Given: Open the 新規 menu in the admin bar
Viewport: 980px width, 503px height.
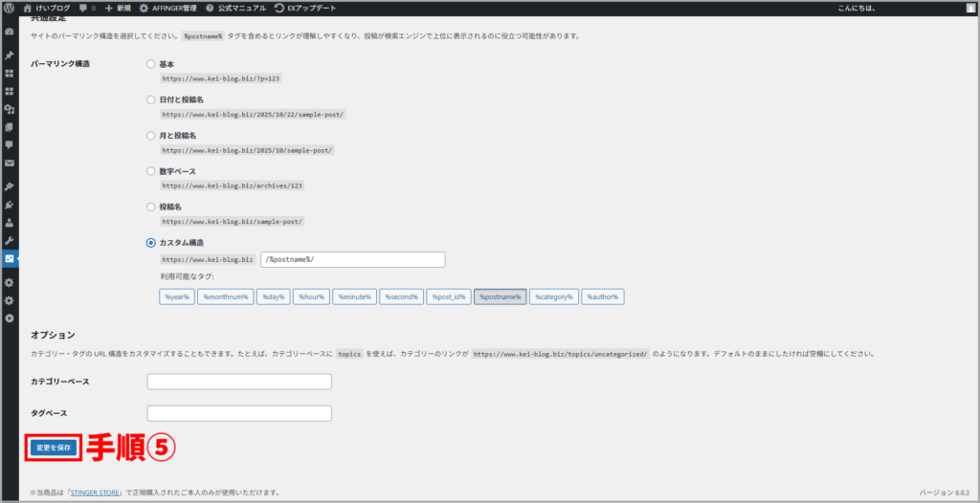Looking at the screenshot, I should pyautogui.click(x=118, y=8).
